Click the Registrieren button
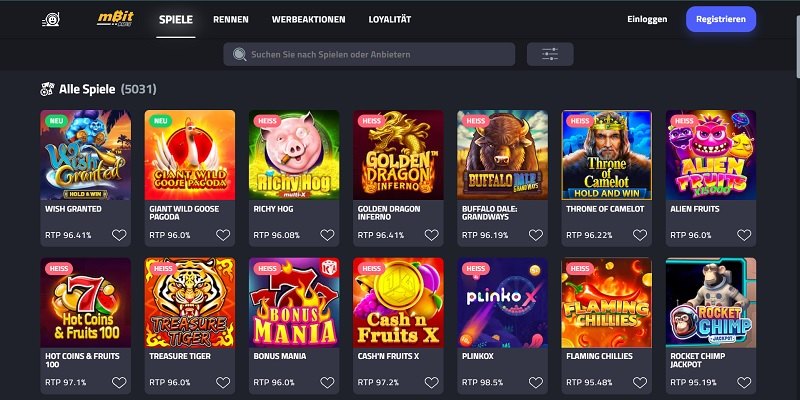The height and width of the screenshot is (400, 800). click(721, 19)
